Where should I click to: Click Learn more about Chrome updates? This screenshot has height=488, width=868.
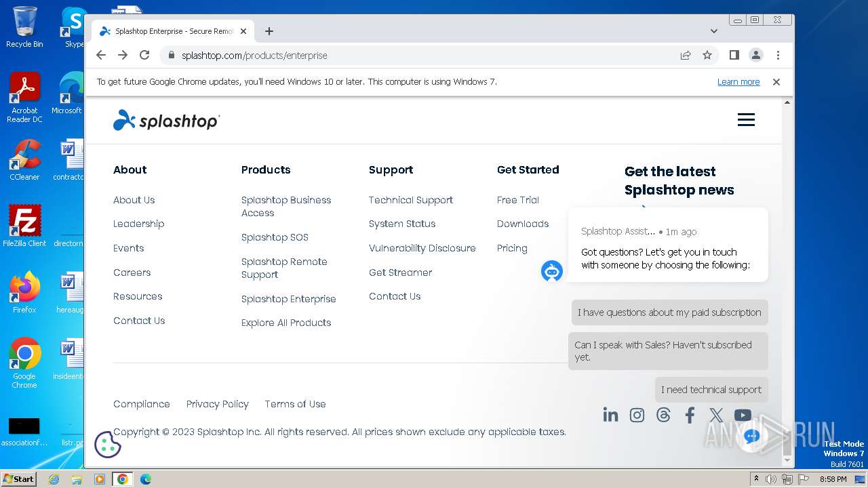click(738, 81)
